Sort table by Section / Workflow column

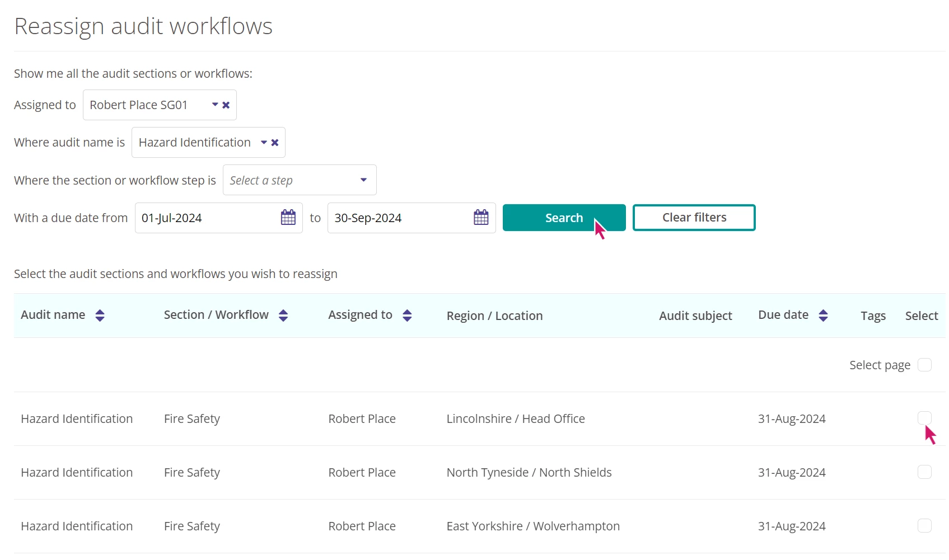(x=283, y=316)
